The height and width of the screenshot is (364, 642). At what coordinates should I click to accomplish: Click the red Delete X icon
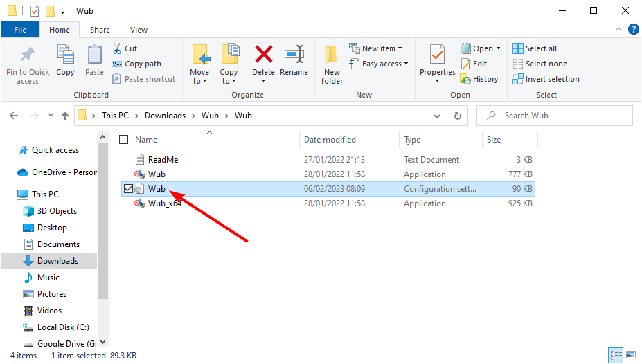coord(264,55)
